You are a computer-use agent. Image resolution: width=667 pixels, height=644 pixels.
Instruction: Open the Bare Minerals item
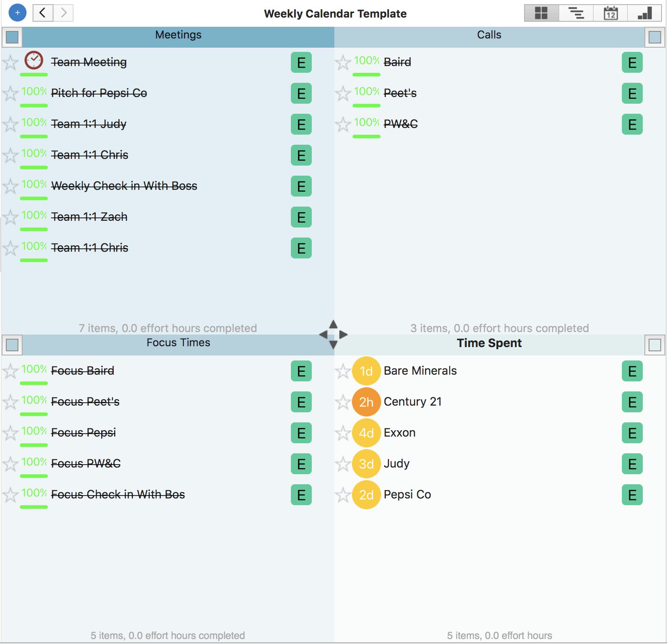click(420, 371)
